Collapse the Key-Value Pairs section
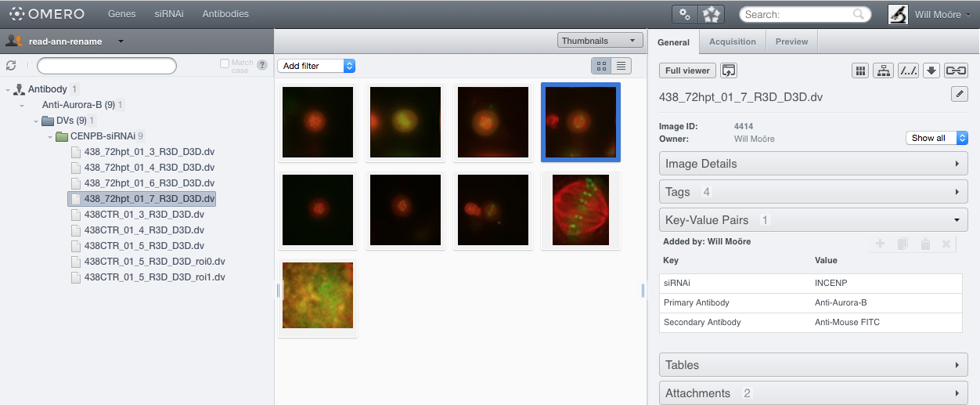The height and width of the screenshot is (405, 980). tap(814, 220)
